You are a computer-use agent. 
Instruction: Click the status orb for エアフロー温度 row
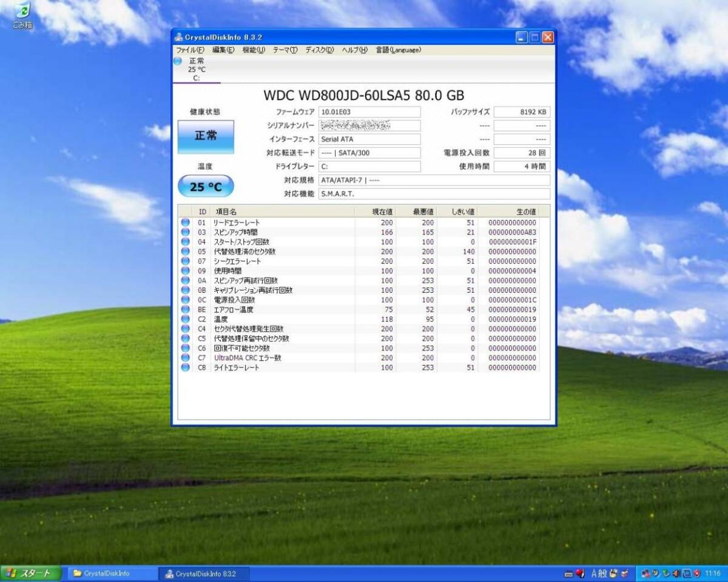(185, 310)
